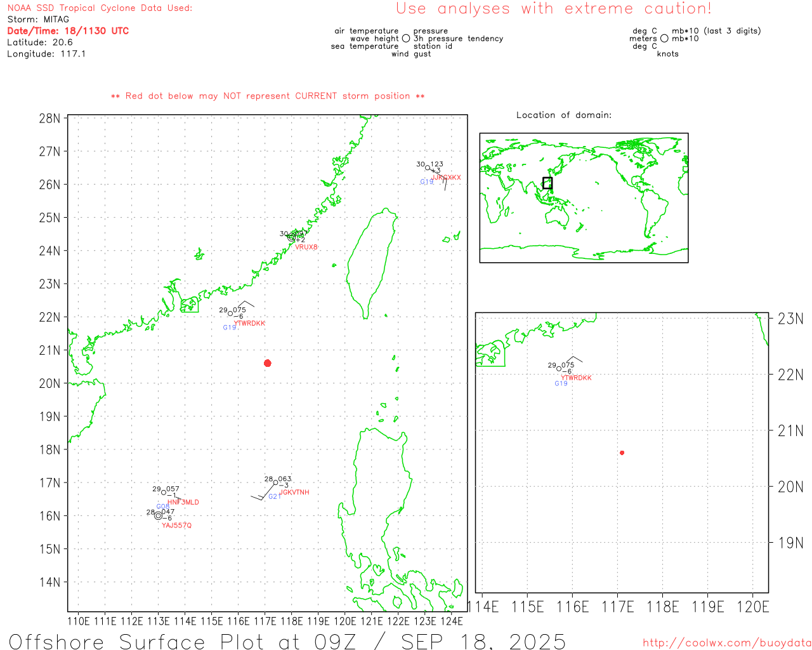This screenshot has height=650, width=812.
Task: Click the green Hong Kong box on main map
Action: (189, 305)
